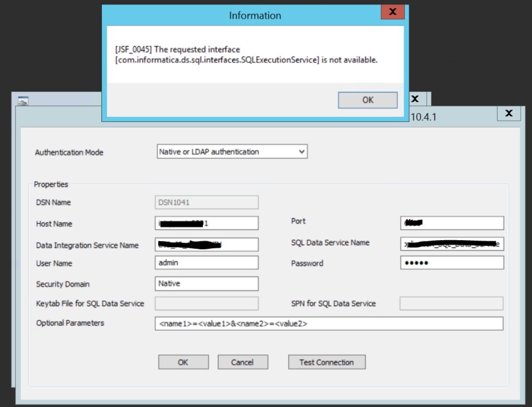The image size is (532, 407).
Task: Click inside the Port field
Action: coord(451,223)
